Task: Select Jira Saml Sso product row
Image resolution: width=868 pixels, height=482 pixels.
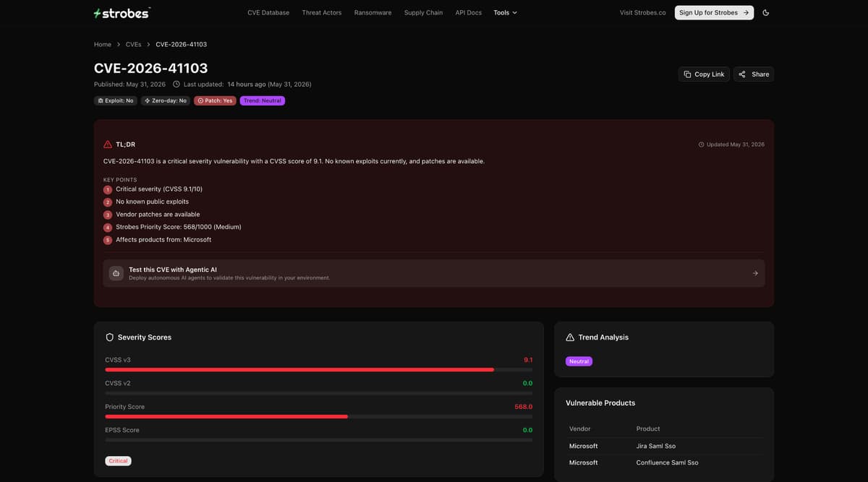Action: click(664, 446)
